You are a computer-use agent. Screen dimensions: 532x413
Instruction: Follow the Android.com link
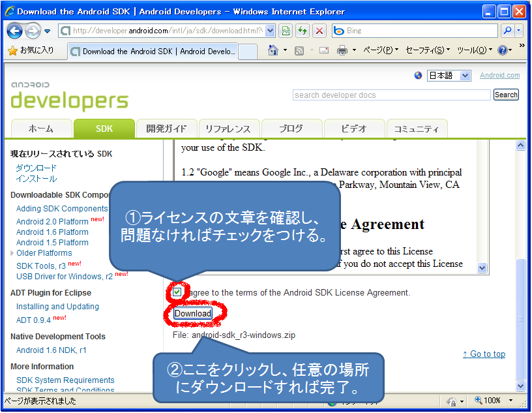499,76
